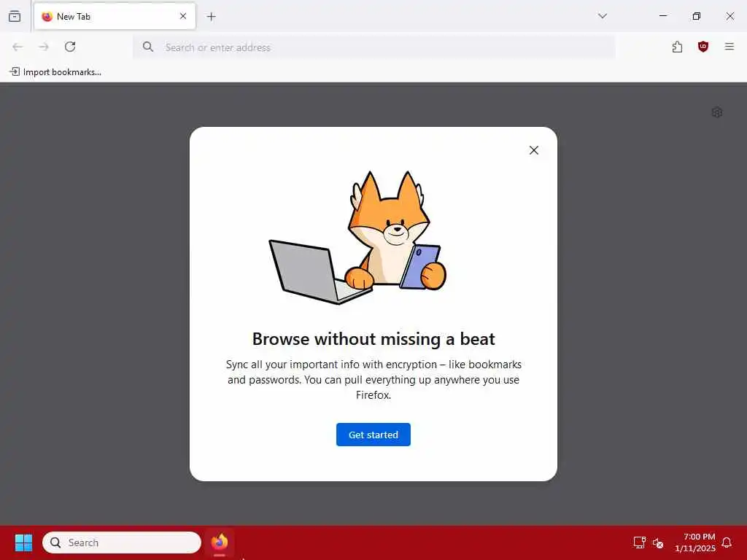747x560 pixels.
Task: Click the "Browse without missing a beat" heading
Action: click(x=373, y=339)
